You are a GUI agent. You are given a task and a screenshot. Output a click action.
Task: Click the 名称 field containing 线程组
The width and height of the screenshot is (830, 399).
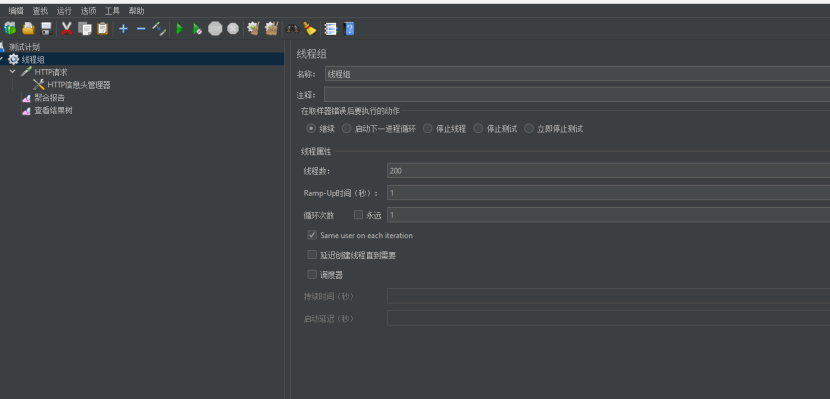point(577,74)
